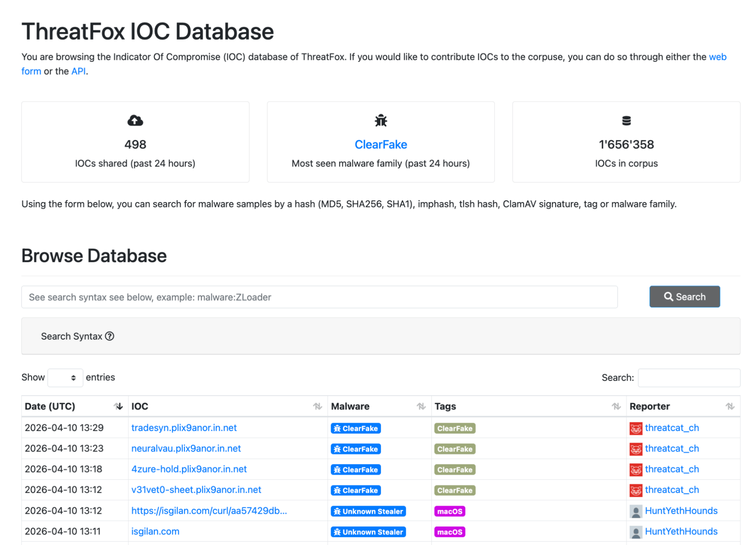
Task: Open the API link
Action: (78, 71)
